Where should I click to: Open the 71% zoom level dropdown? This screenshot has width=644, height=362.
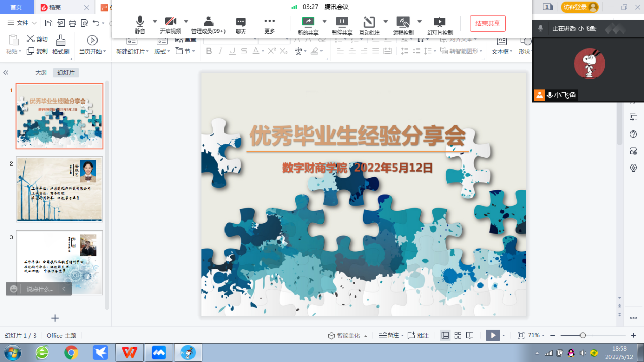point(536,335)
